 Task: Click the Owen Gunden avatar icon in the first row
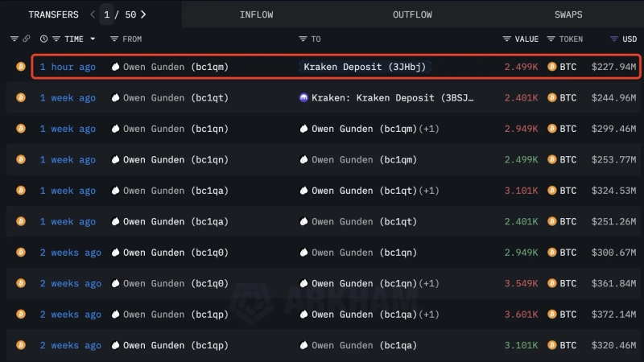115,67
